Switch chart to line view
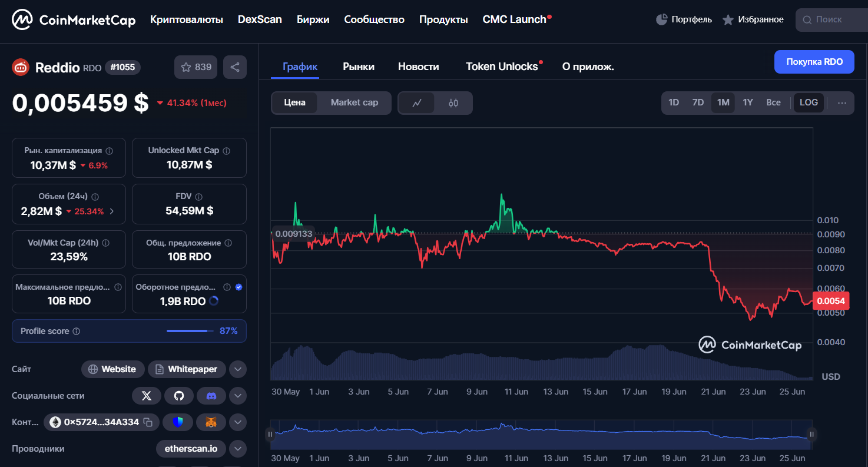This screenshot has width=868, height=467. click(x=417, y=103)
